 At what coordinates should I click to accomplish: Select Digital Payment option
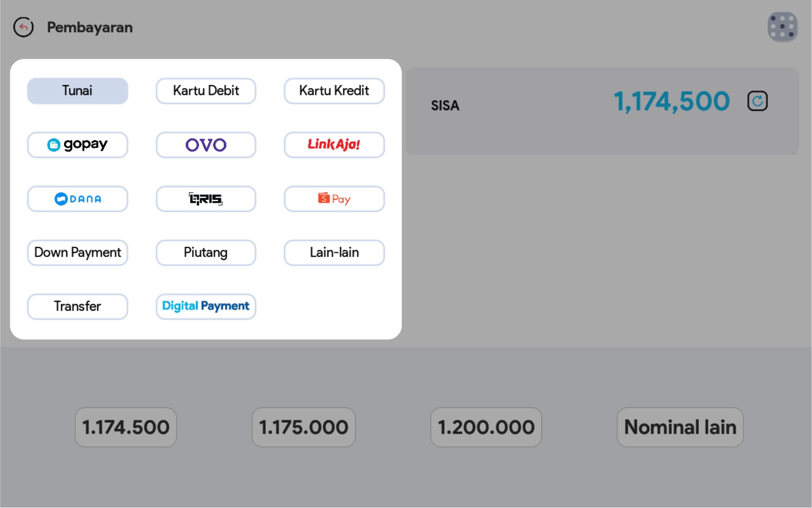206,306
